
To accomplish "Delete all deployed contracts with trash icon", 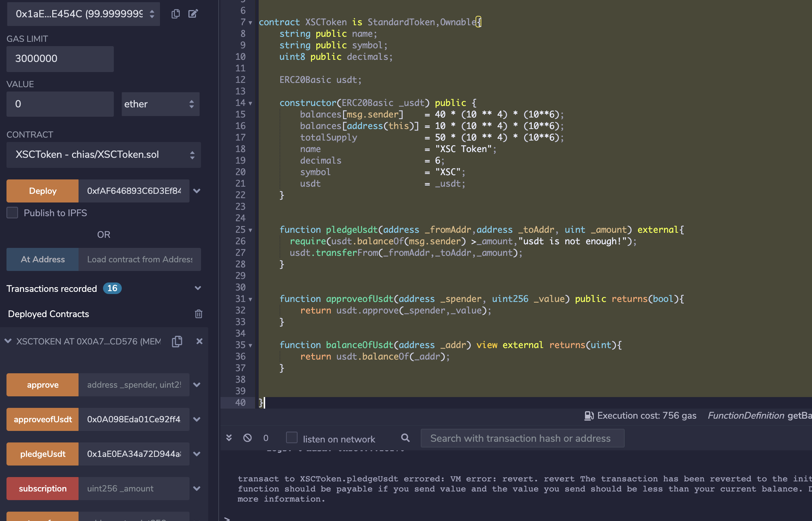I will pyautogui.click(x=198, y=314).
